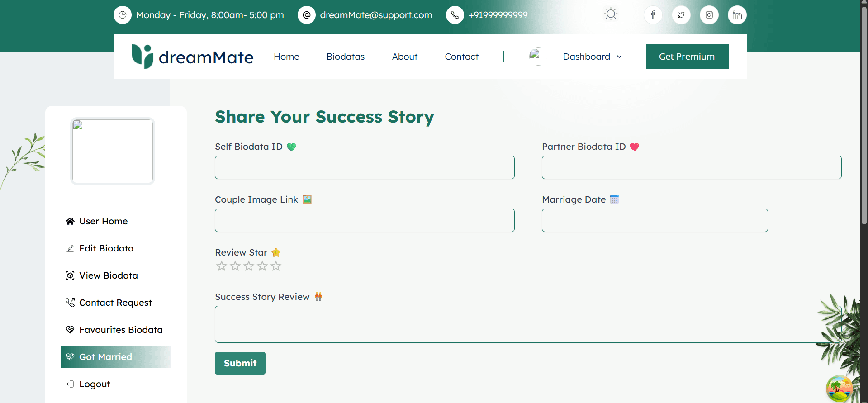
Task: Click the dreamMate logo
Action: [x=192, y=57]
